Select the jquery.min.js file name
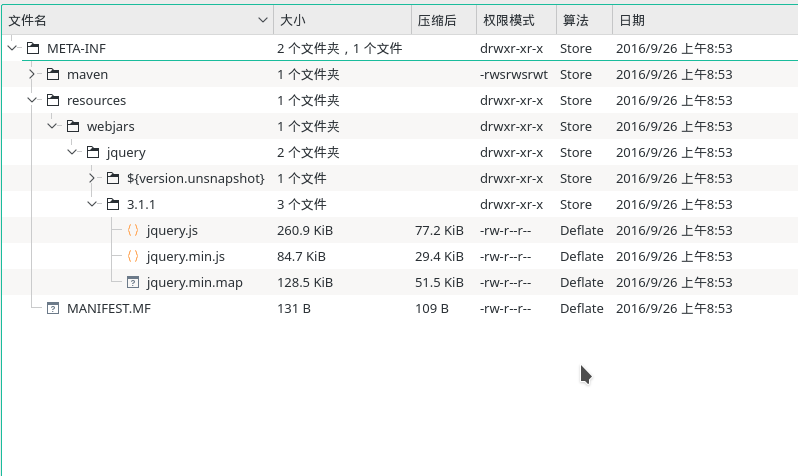798x476 pixels. 186,257
